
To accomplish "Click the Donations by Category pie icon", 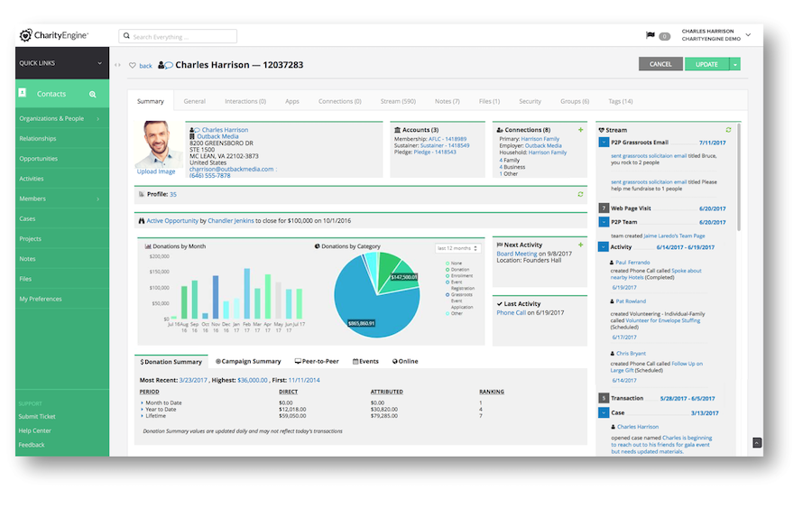I will point(317,246).
